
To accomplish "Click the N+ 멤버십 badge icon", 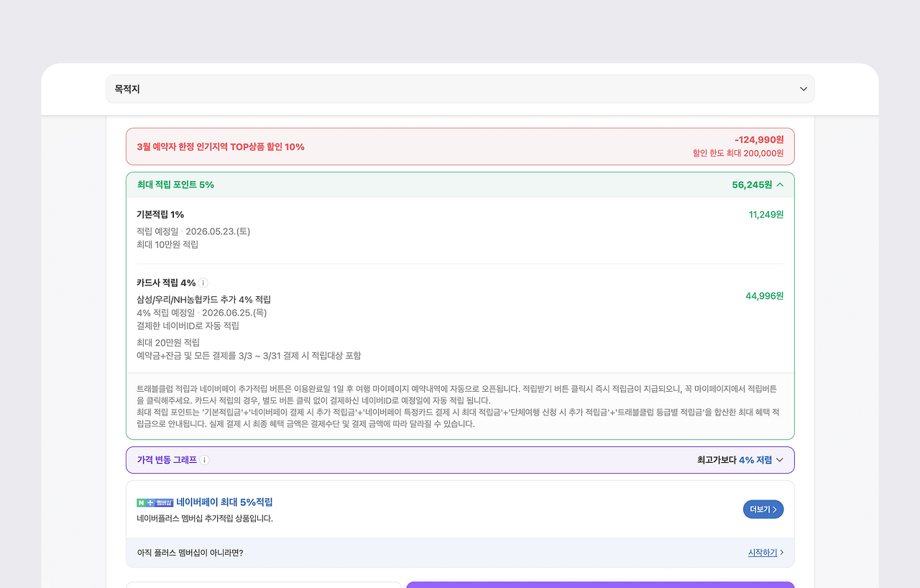I will pos(155,502).
